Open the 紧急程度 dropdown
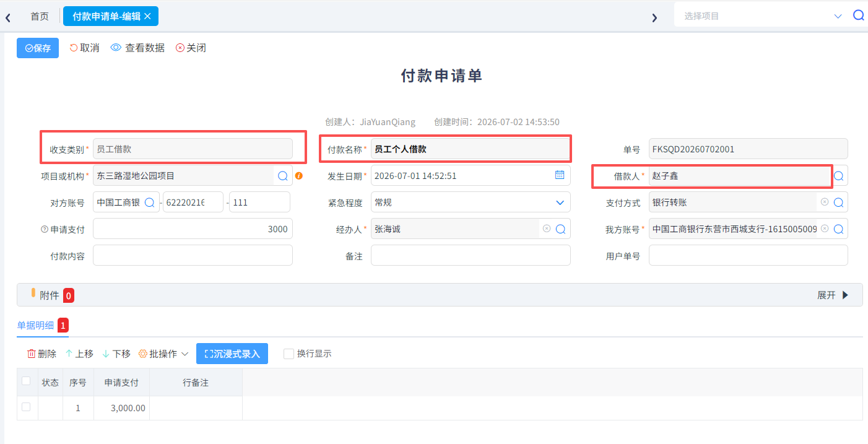 click(471, 202)
